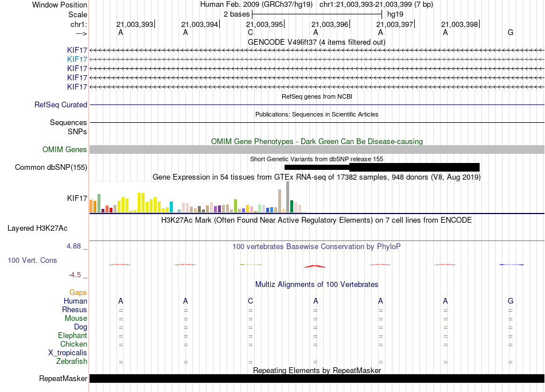
Task: Click 'Publications: Sequences in Scientific Articles' title
Action: 317,114
